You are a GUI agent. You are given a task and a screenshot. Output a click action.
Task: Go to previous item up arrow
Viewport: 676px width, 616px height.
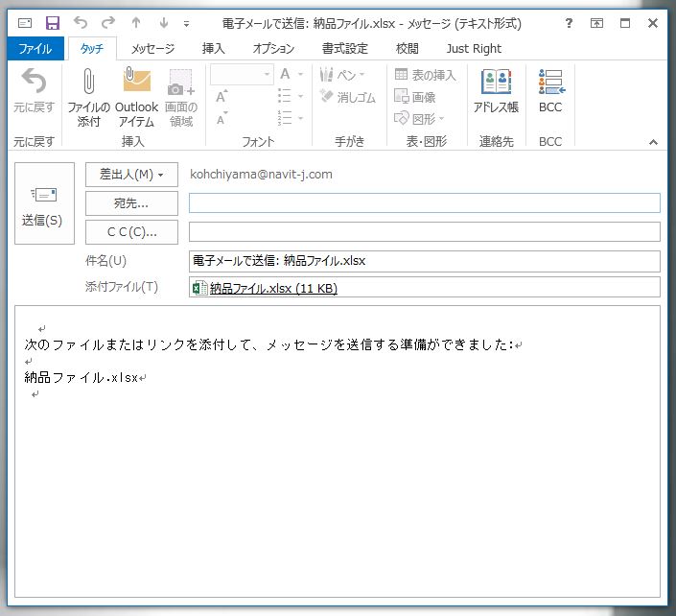(x=136, y=22)
